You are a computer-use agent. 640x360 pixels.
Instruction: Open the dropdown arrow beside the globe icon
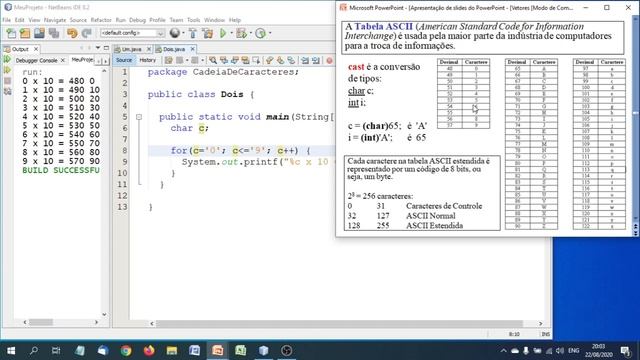[x=183, y=33]
